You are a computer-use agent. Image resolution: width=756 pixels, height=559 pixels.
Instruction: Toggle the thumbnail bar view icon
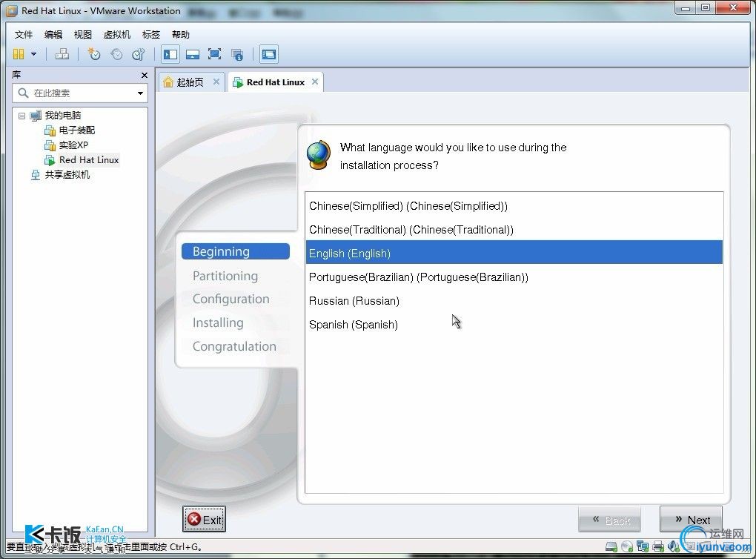click(x=193, y=54)
